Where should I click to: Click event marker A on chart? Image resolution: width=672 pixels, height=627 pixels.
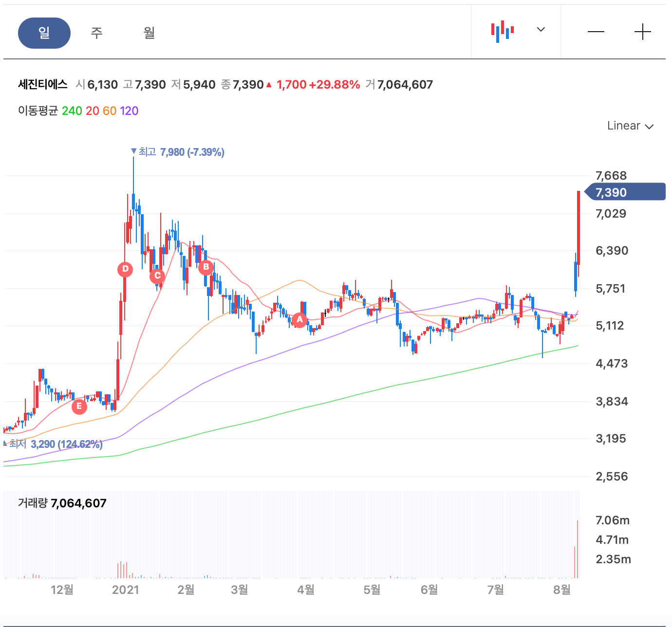pyautogui.click(x=299, y=320)
